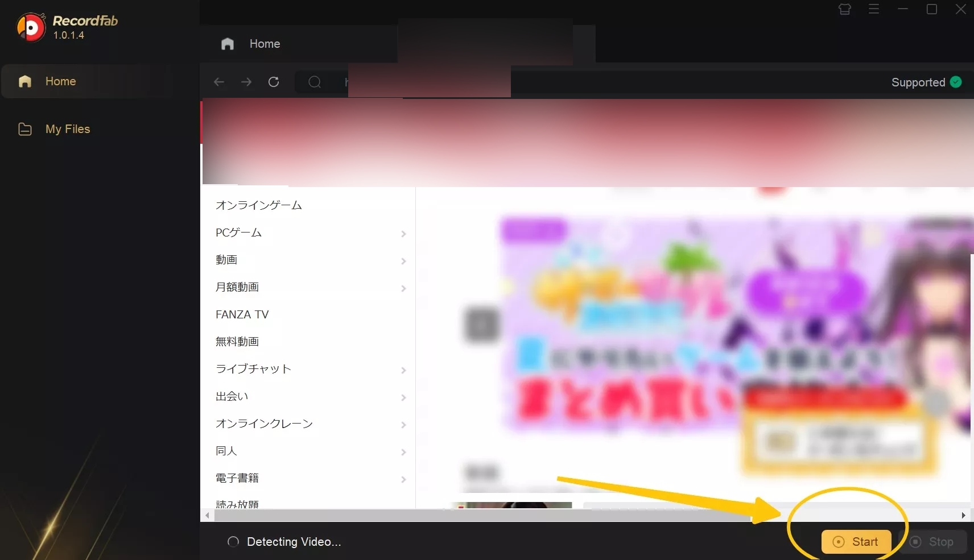974x560 pixels.
Task: Expand the 出会い chevron
Action: (x=403, y=397)
